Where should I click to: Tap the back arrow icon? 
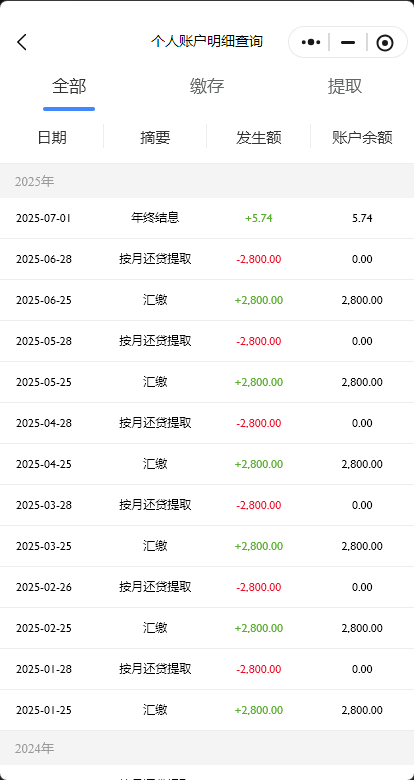22,42
